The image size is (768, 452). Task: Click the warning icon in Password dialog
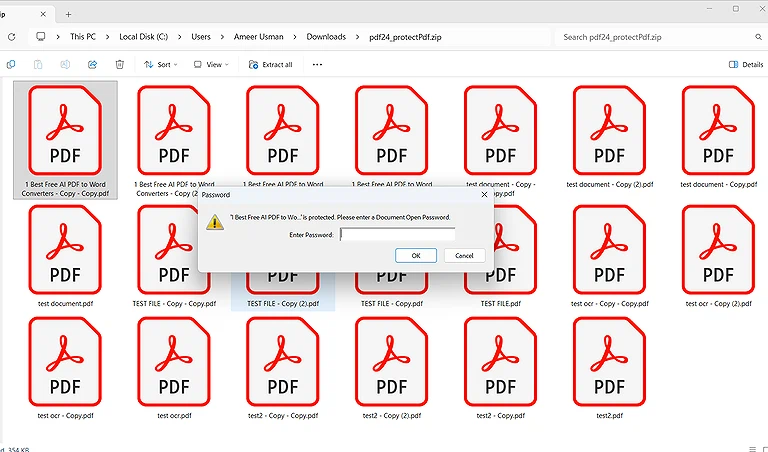215,222
